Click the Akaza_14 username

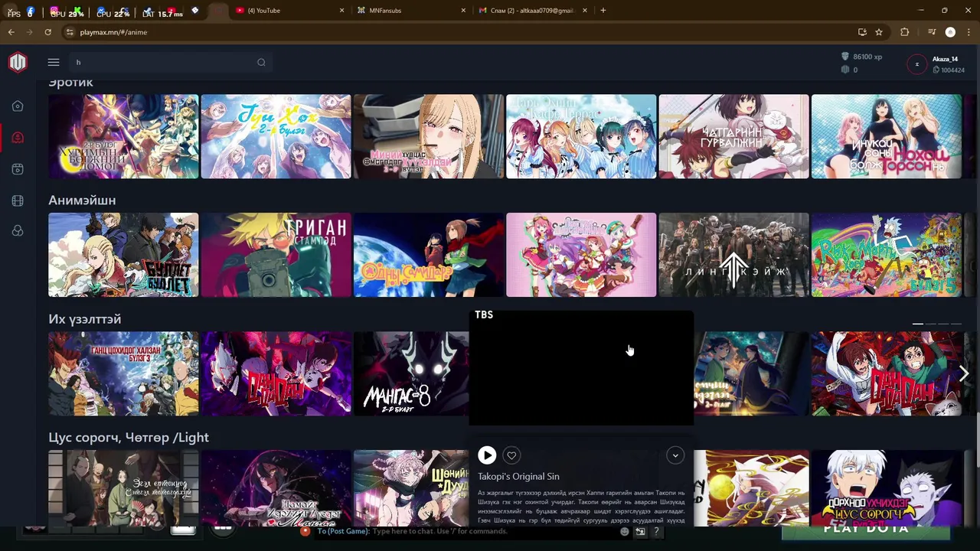(x=946, y=59)
